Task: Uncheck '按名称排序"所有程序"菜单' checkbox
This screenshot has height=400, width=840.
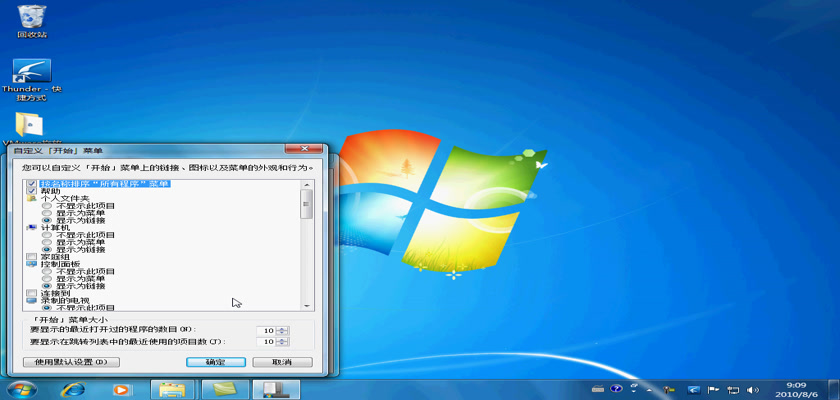Action: coord(31,184)
